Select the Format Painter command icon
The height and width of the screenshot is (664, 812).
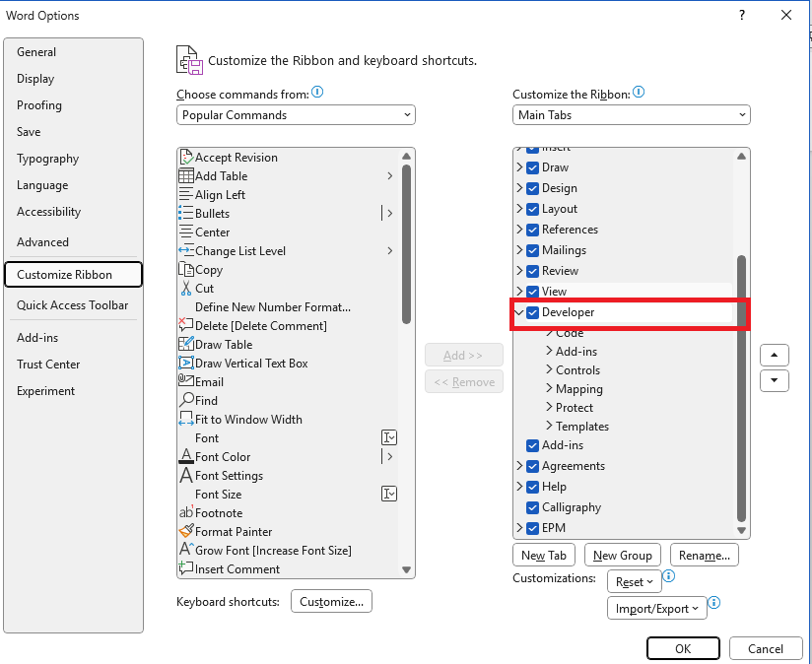click(186, 531)
